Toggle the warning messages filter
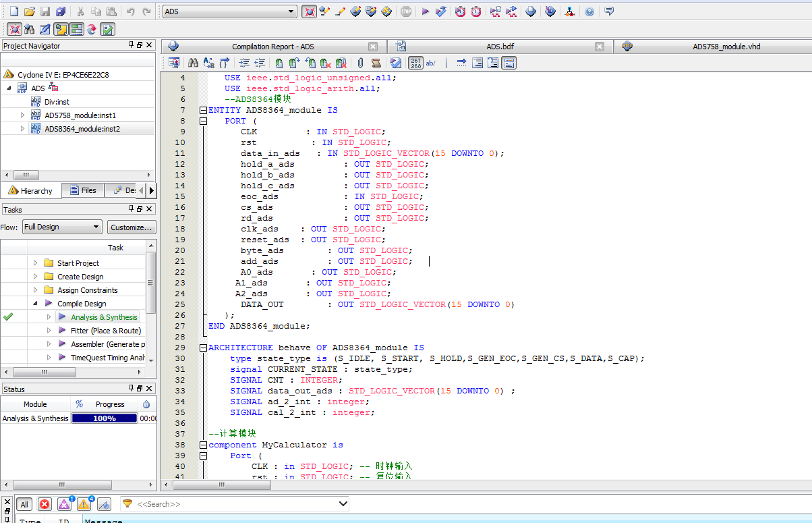Viewport: 812px width, 523px height. tap(84, 504)
